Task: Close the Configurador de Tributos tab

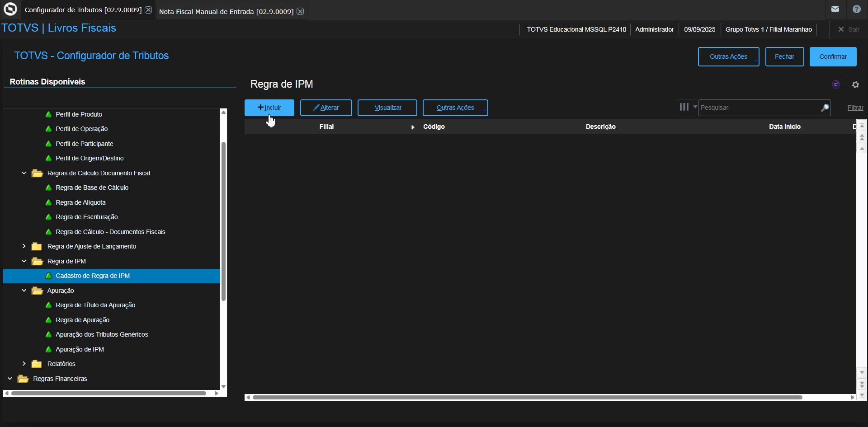Action: (x=148, y=9)
